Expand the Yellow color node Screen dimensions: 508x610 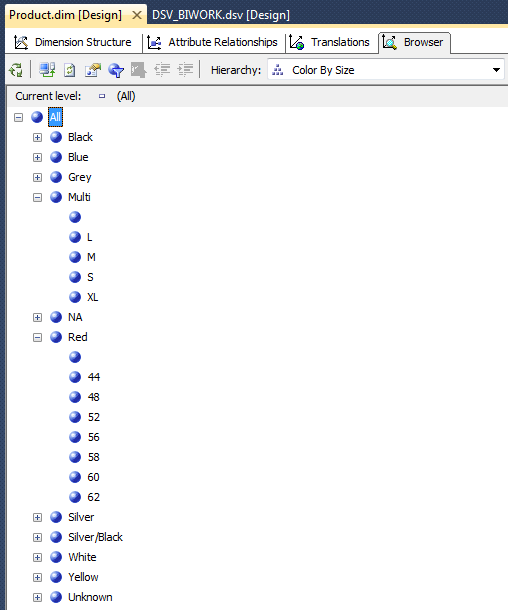[x=37, y=577]
